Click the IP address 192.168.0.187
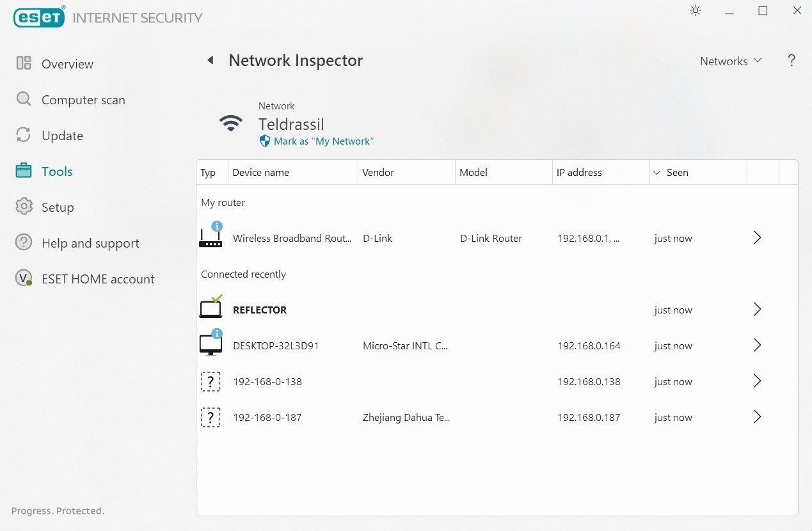Image resolution: width=812 pixels, height=531 pixels. 589,417
